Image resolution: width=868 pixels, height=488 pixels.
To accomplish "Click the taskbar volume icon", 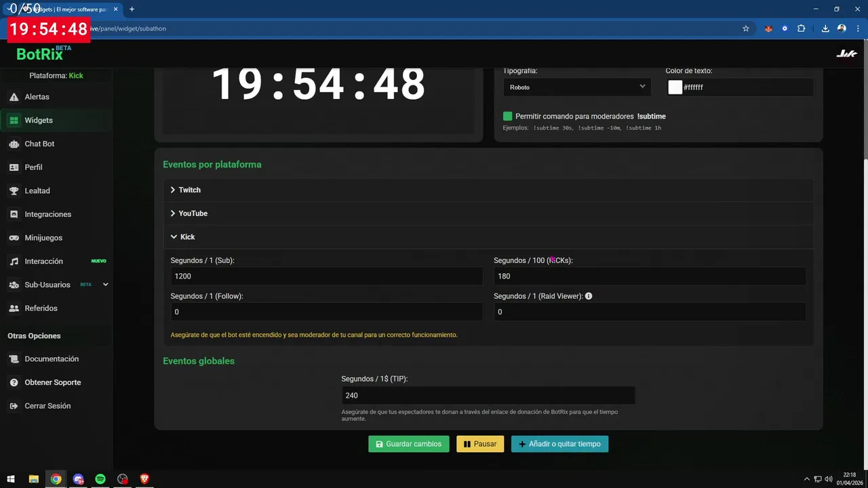I will pos(829,479).
